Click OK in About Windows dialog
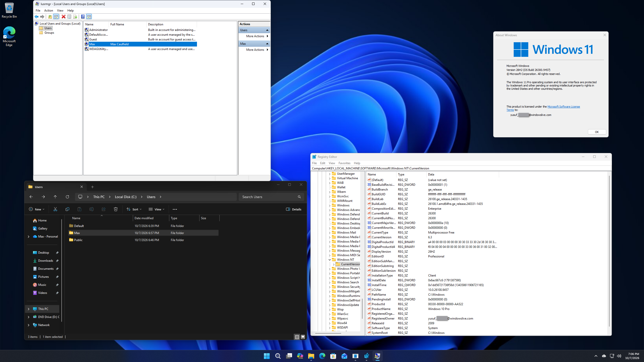Screen dimensions: 644x362 click(x=597, y=132)
